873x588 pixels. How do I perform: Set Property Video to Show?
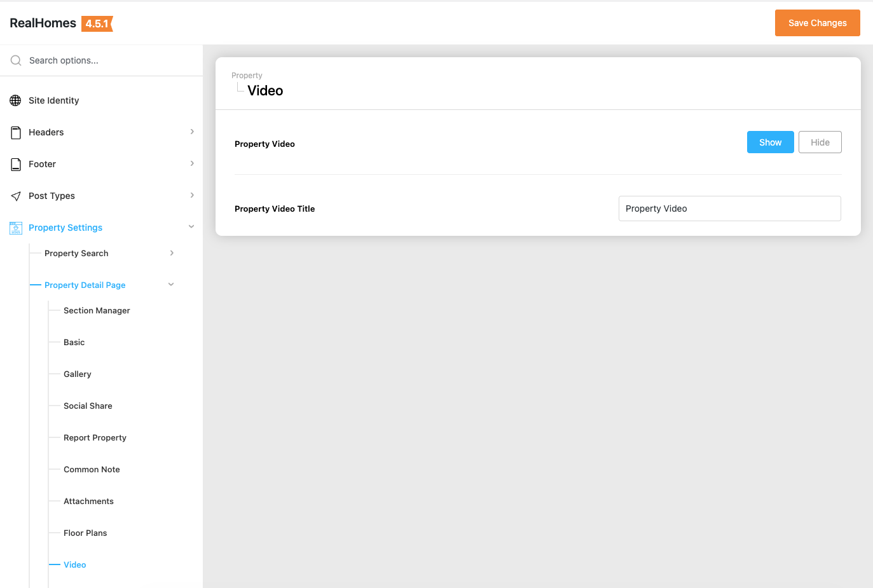point(770,142)
